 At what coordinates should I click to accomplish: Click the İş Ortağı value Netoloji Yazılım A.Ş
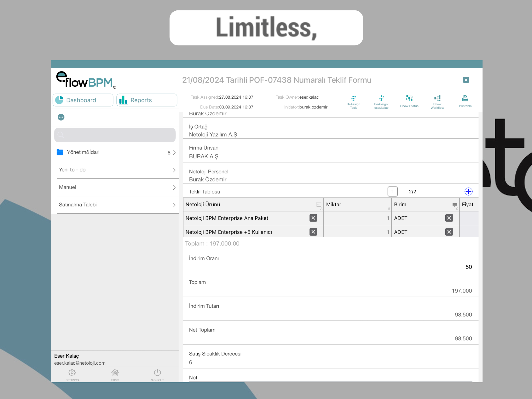click(213, 134)
